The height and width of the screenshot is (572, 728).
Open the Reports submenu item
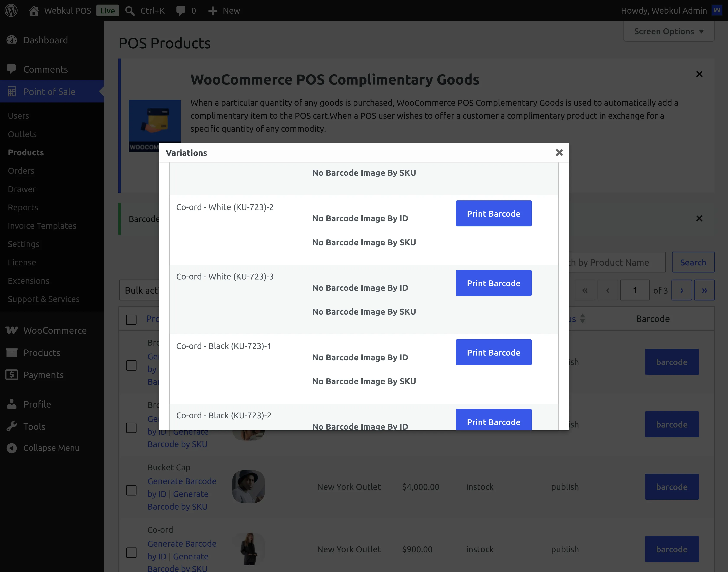tap(23, 207)
